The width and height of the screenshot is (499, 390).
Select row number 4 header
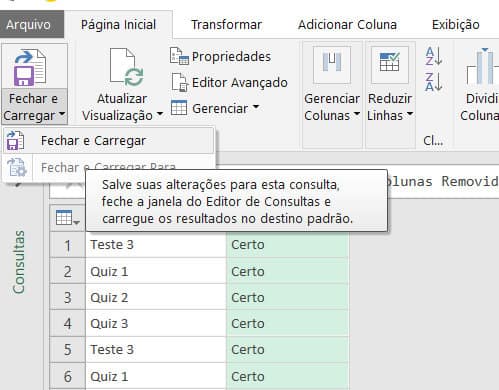click(x=68, y=324)
